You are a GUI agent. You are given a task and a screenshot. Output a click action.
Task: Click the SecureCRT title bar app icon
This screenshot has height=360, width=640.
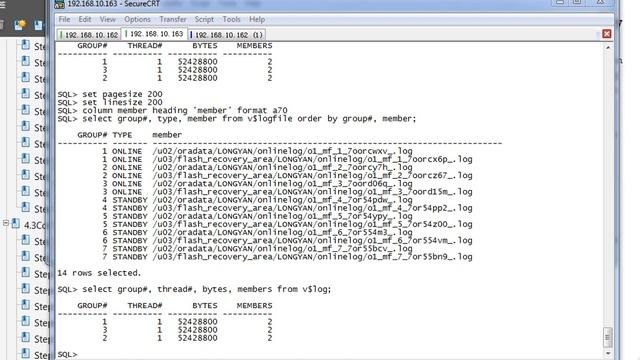(x=60, y=4)
